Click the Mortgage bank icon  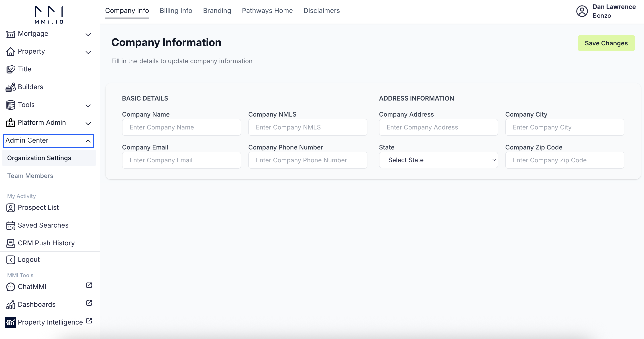10,34
